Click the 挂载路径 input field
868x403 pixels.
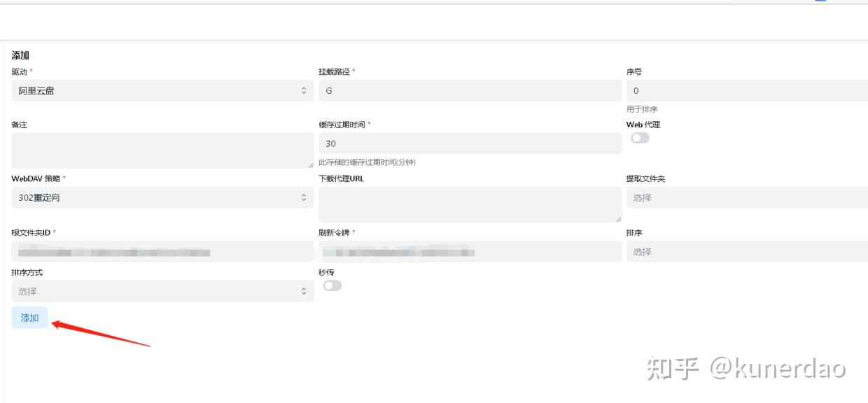470,90
